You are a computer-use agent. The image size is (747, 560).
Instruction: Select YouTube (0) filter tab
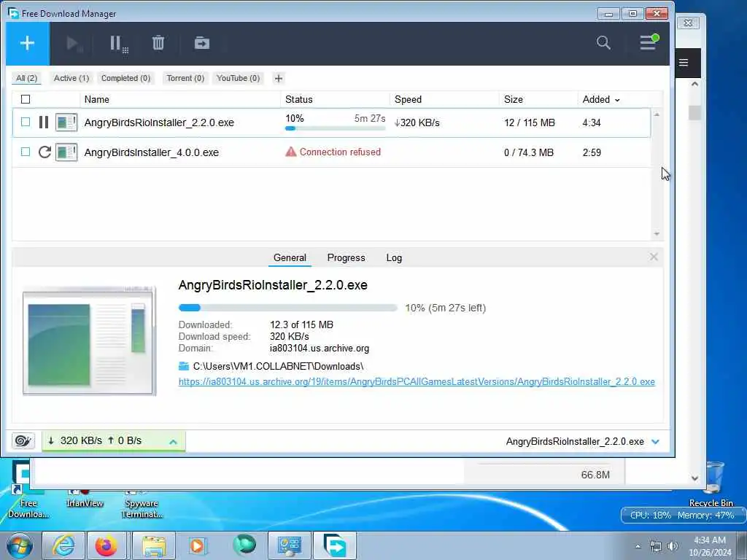point(239,78)
